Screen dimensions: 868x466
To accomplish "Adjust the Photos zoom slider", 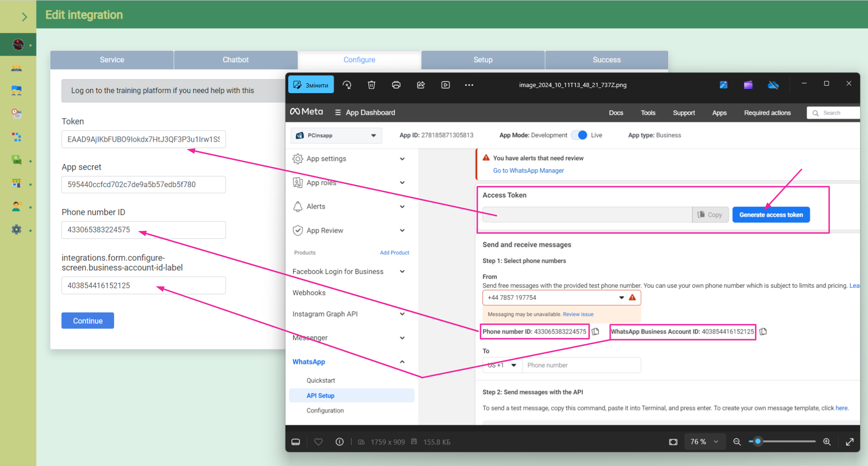I will pyautogui.click(x=782, y=441).
